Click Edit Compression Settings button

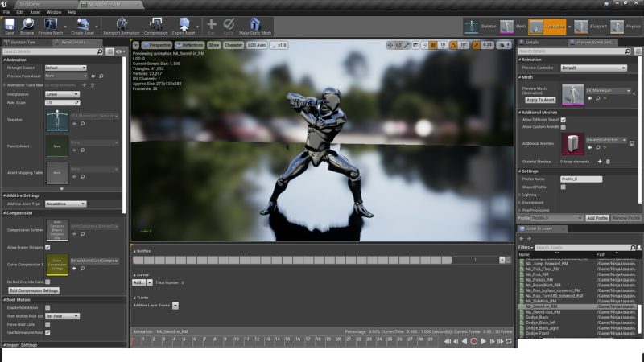tap(34, 290)
